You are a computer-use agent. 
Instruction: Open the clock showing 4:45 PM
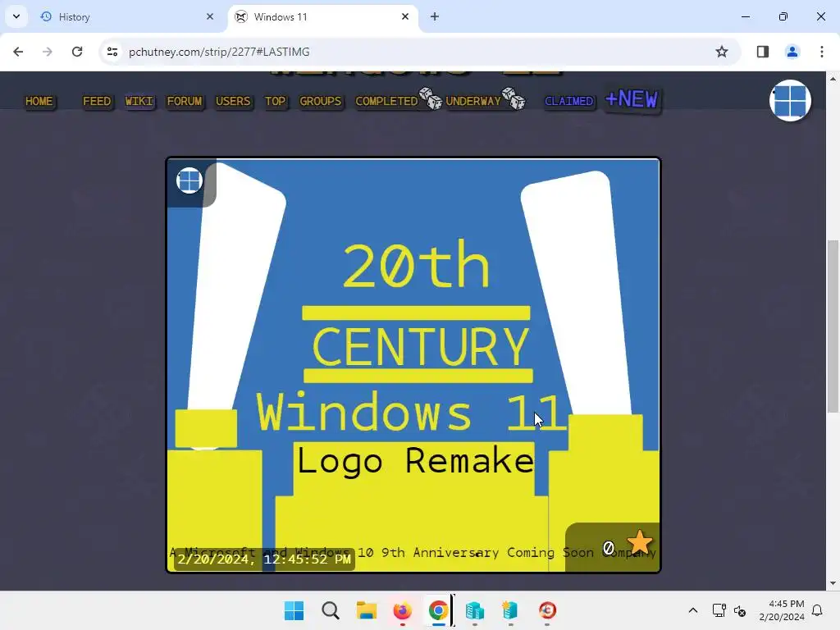(x=782, y=610)
